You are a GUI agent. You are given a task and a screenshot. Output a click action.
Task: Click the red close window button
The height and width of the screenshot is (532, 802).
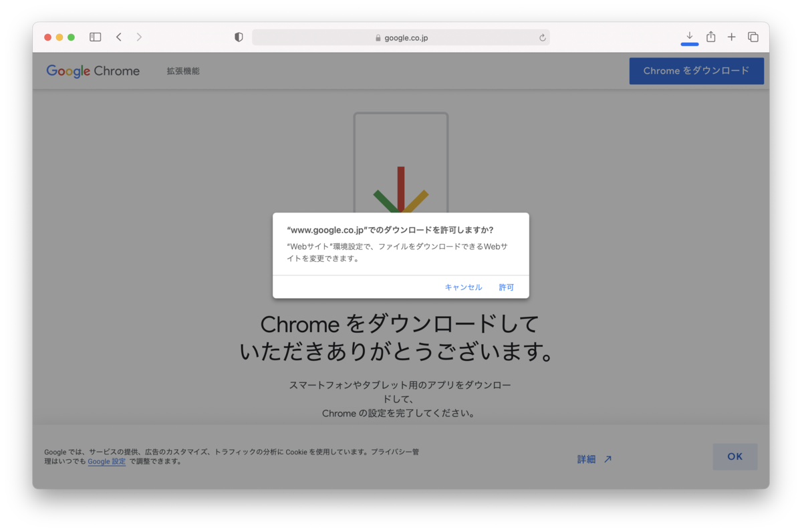coord(48,37)
